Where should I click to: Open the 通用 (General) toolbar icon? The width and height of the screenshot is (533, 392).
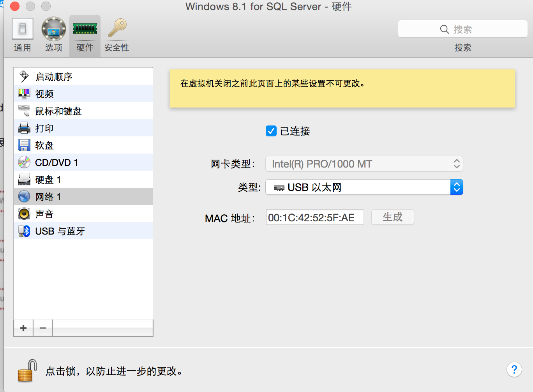coord(23,29)
